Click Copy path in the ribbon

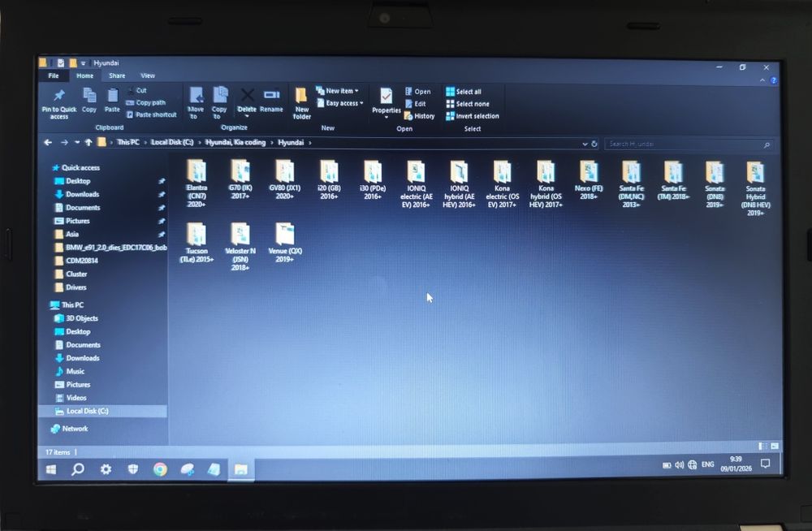(146, 102)
